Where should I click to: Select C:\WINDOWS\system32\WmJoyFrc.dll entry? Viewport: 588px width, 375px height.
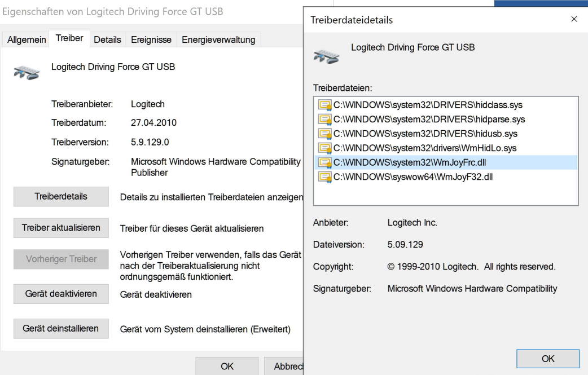[x=445, y=162]
